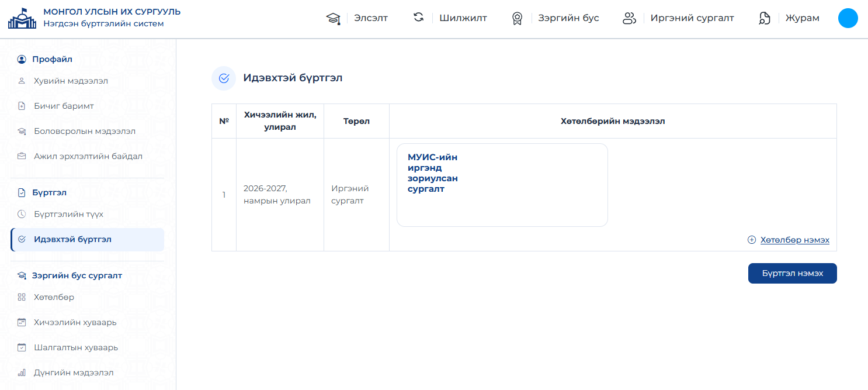The height and width of the screenshot is (390, 868).
Task: Click the Иргэний сургалт cell in Төрөл column
Action: [x=356, y=195]
